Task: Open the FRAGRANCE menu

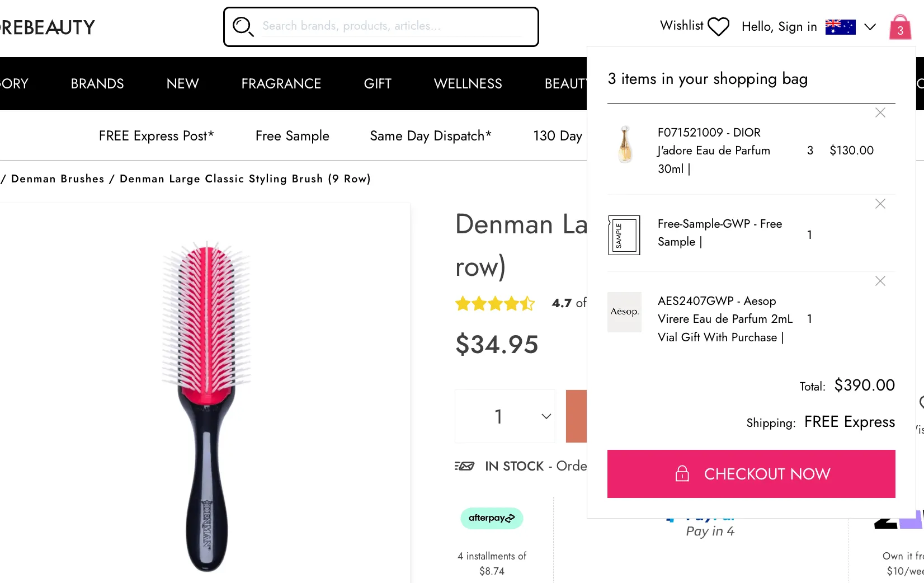Action: coord(281,84)
